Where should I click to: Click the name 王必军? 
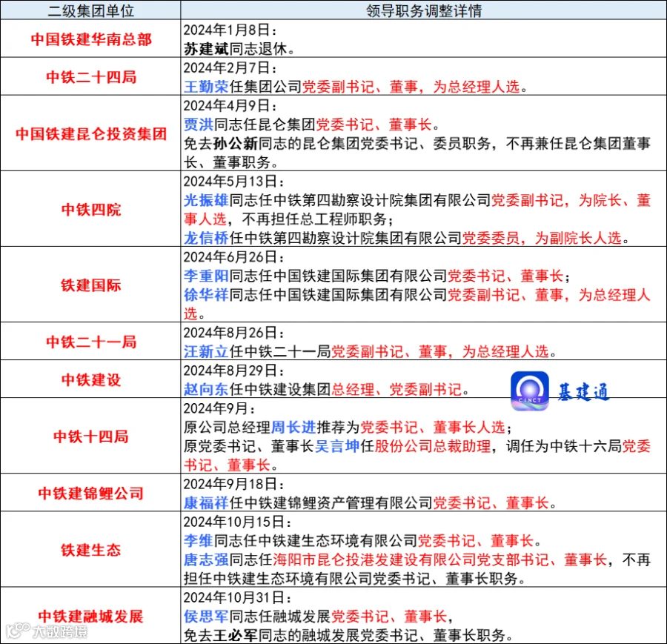[x=236, y=636]
